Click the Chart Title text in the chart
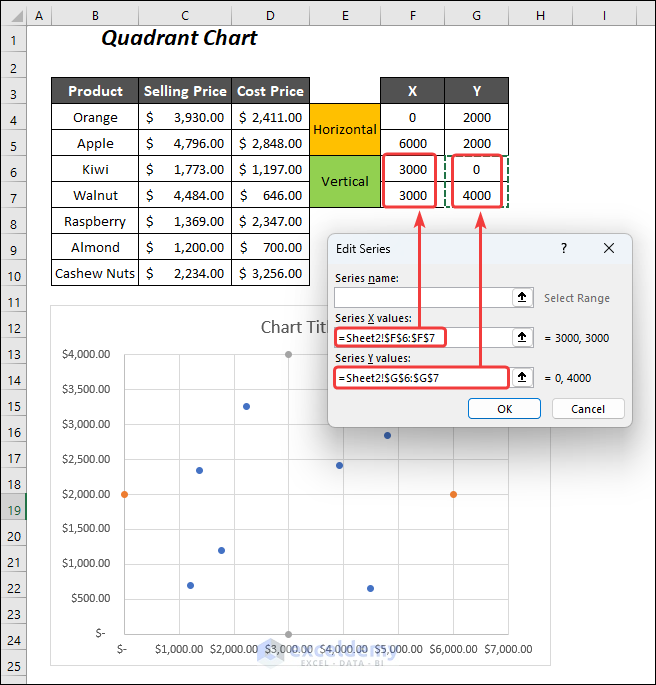The height and width of the screenshot is (685, 656). (x=294, y=327)
